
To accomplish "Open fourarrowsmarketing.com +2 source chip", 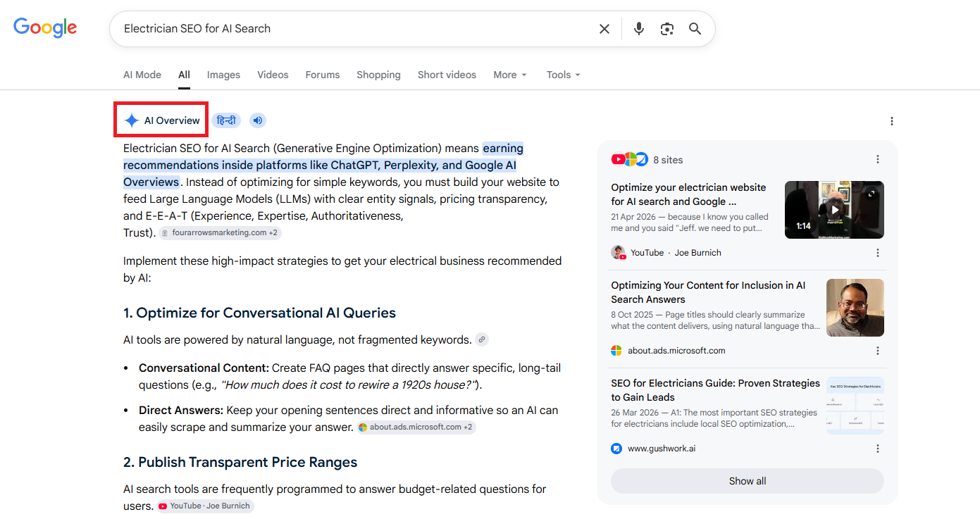I will [220, 233].
